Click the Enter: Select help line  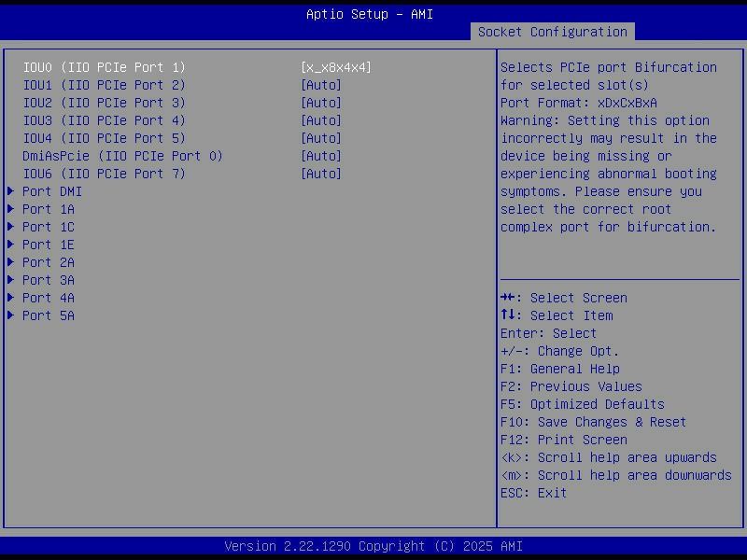548,333
